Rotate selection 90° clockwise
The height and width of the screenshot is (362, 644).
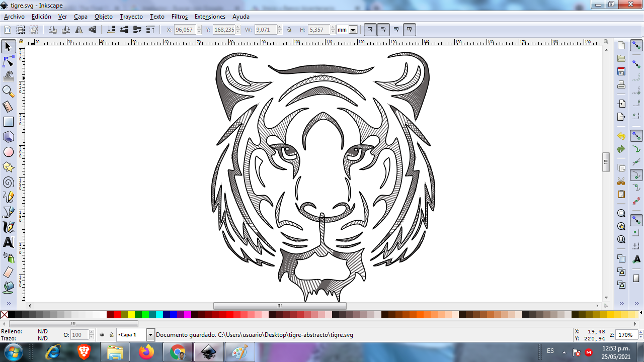(x=65, y=30)
